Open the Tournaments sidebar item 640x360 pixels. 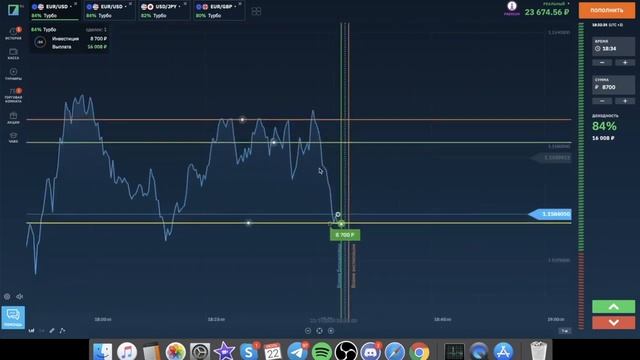[x=13, y=74]
